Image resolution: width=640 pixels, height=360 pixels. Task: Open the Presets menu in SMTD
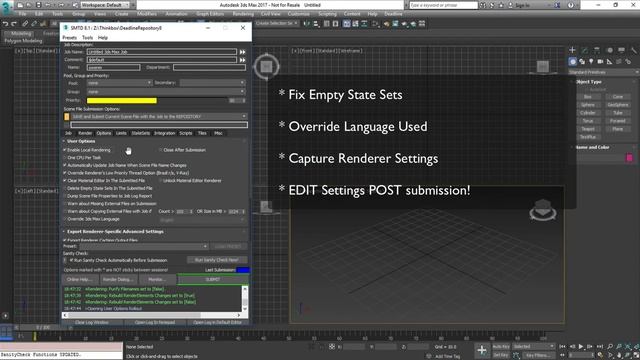[x=69, y=38]
